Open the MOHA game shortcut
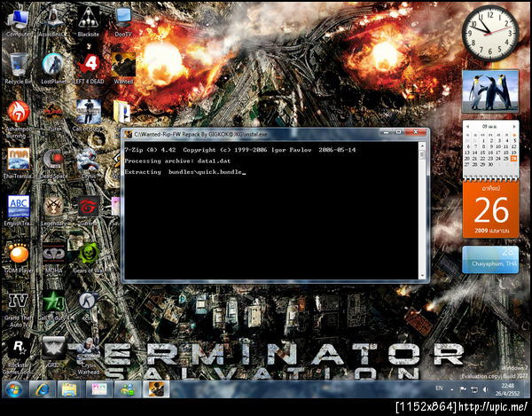 [53, 258]
